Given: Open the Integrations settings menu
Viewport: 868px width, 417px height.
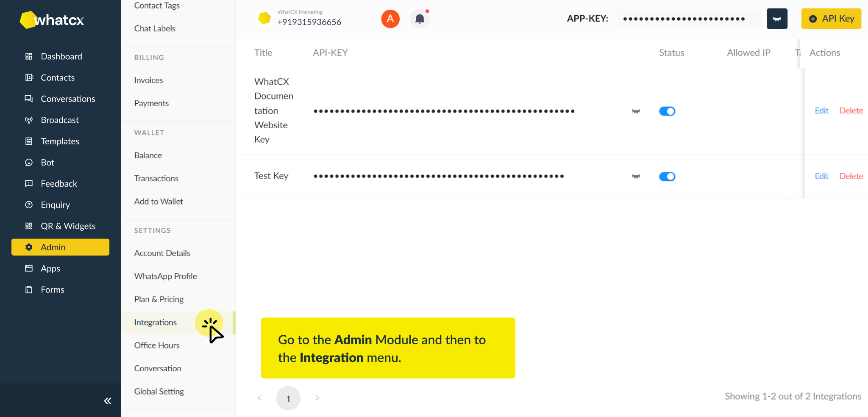Looking at the screenshot, I should pyautogui.click(x=155, y=322).
